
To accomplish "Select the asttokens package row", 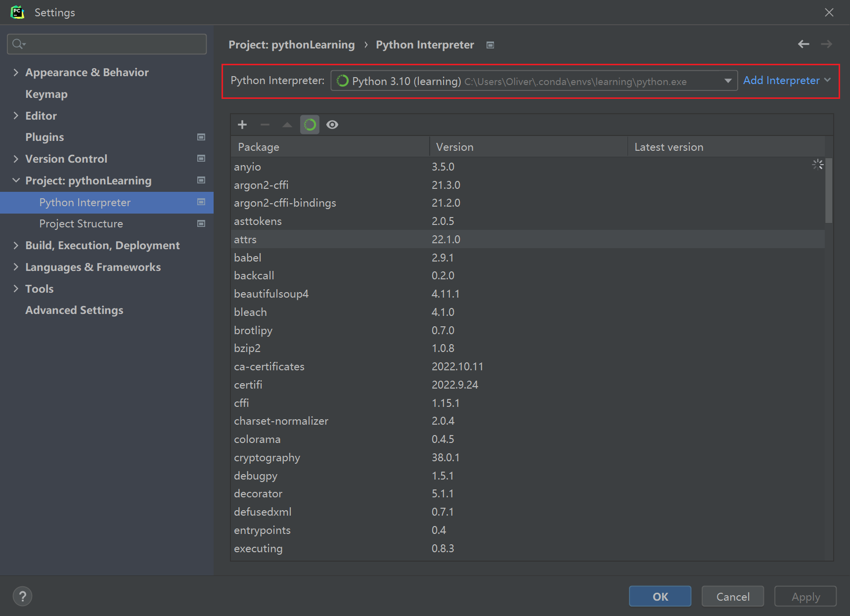I will [x=528, y=221].
